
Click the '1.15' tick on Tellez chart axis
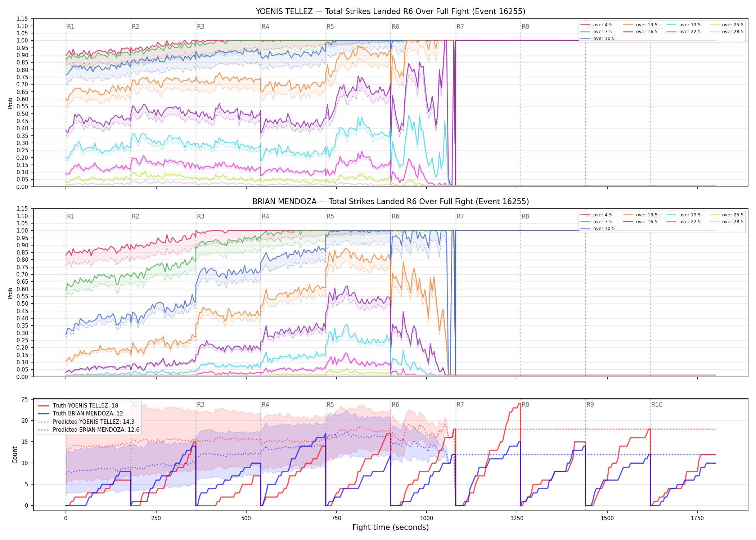click(x=22, y=19)
